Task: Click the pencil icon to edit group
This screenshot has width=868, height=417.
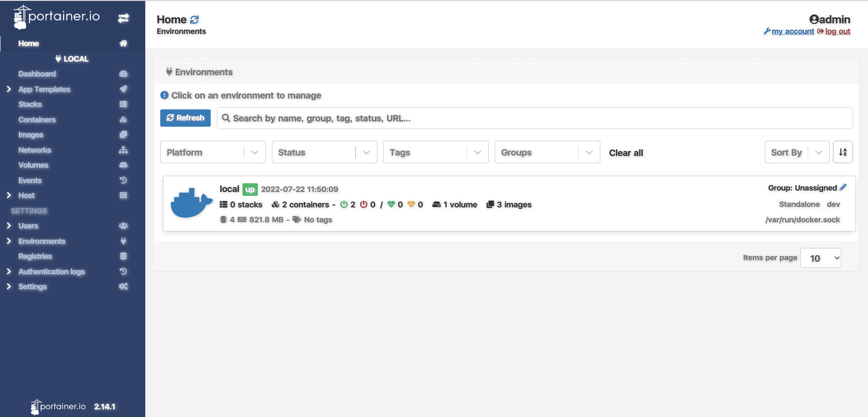Action: point(843,187)
